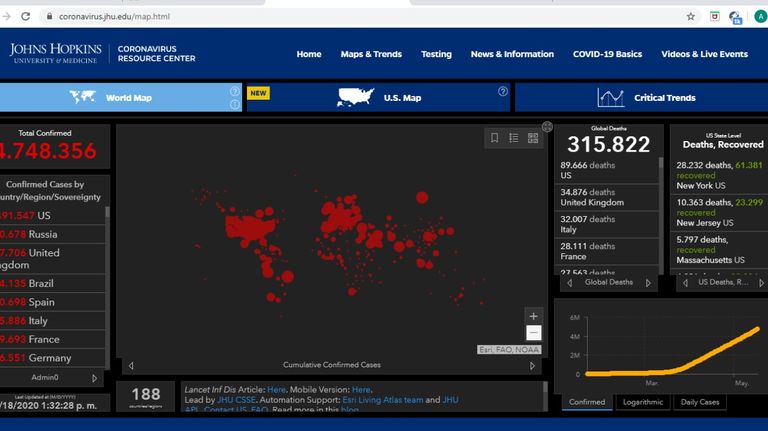This screenshot has height=431, width=768.
Task: Select the Critical Trends tab
Action: (x=642, y=97)
